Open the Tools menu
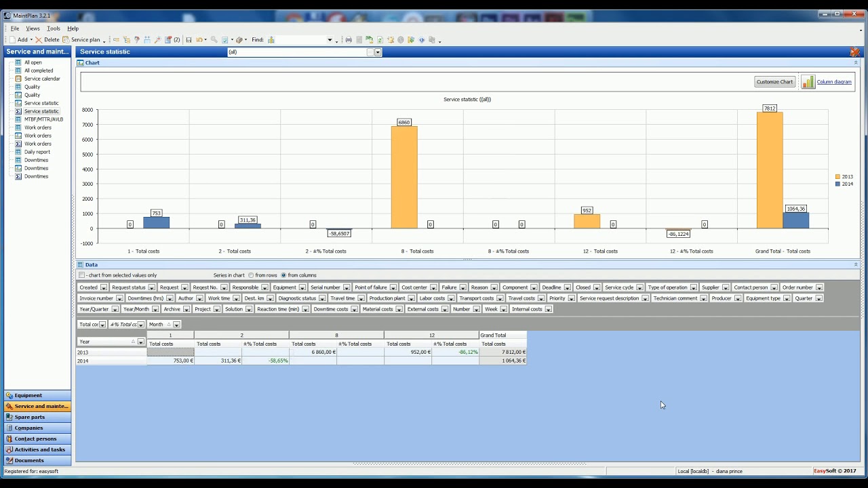Viewport: 868px width, 488px height. point(54,28)
